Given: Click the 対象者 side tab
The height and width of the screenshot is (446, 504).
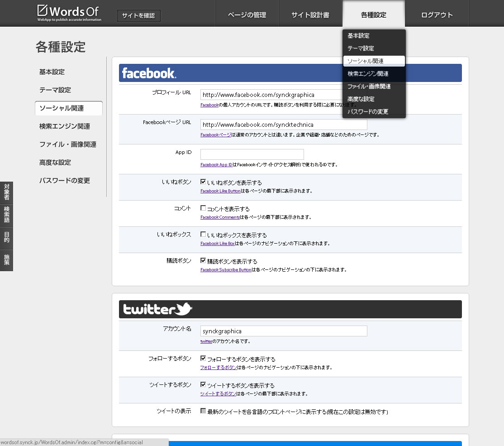Looking at the screenshot, I should (x=6, y=192).
